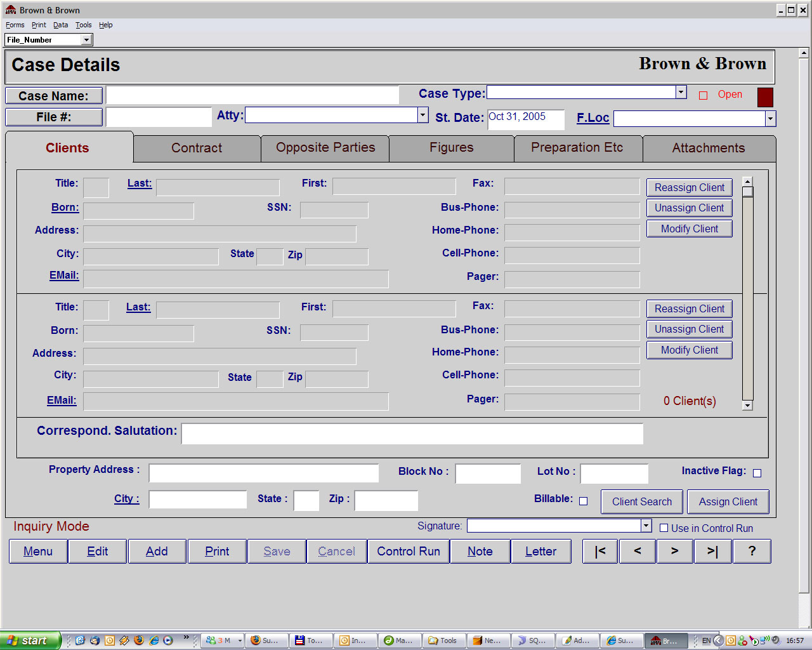812x650 pixels.
Task: Open the Preparation Etc tab
Action: point(578,148)
